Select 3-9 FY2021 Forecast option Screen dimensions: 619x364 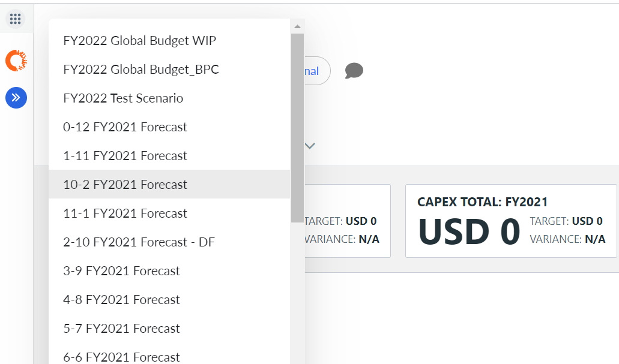[x=169, y=271]
